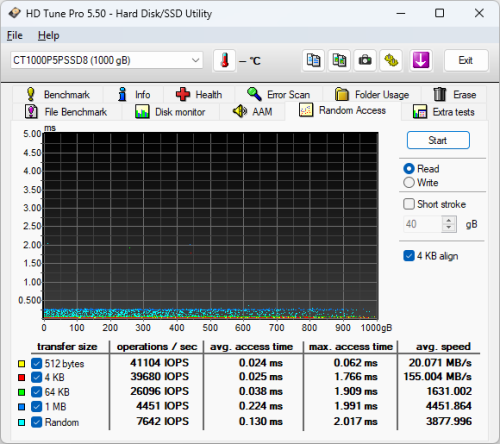Open the options gear icon
The width and height of the screenshot is (500, 444).
(x=391, y=61)
